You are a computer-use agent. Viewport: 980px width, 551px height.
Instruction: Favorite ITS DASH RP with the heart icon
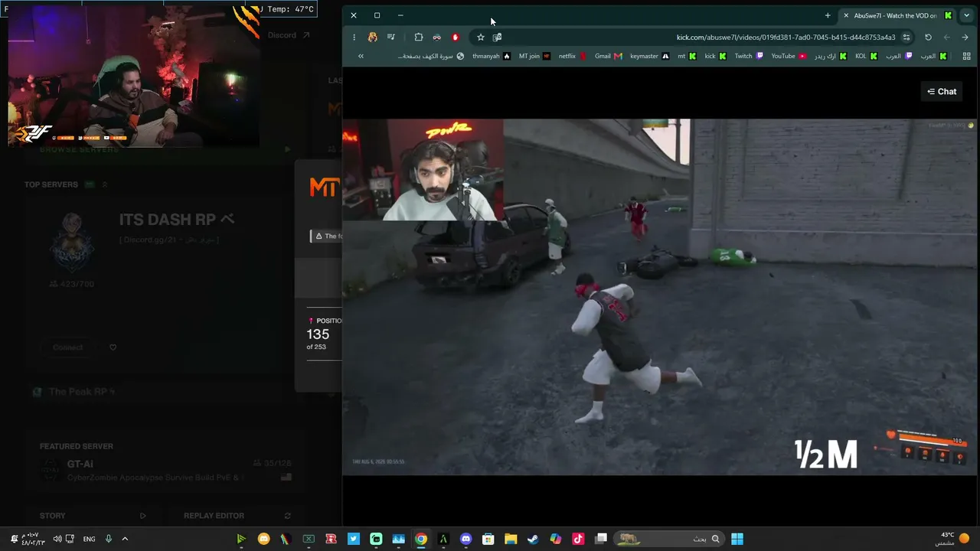pyautogui.click(x=113, y=347)
